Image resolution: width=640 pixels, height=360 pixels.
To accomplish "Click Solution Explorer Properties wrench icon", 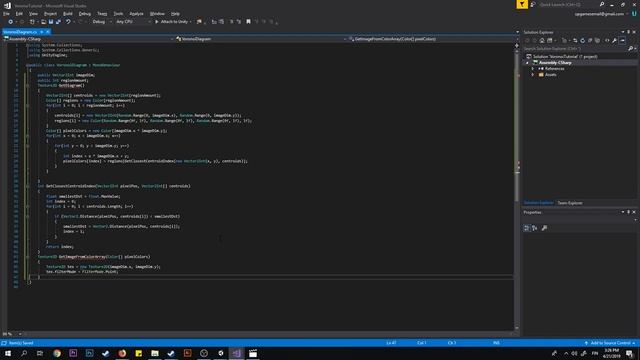I will [614, 40].
